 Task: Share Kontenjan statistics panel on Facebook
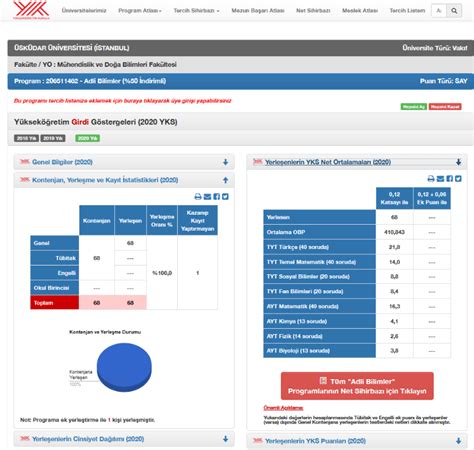217,197
